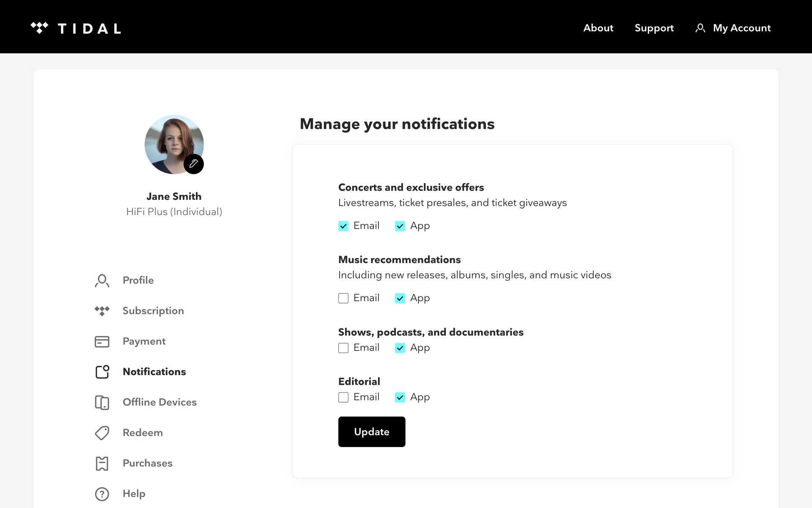Disable App for Shows, podcasts, and documentaries

400,348
